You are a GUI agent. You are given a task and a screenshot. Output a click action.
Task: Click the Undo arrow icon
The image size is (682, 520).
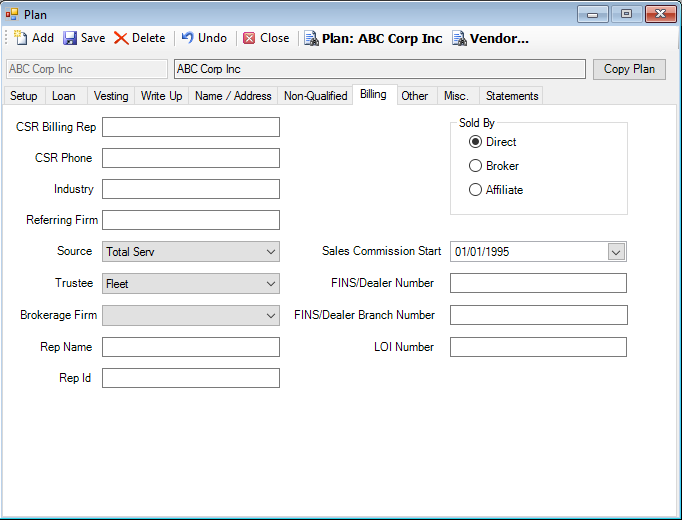(187, 38)
